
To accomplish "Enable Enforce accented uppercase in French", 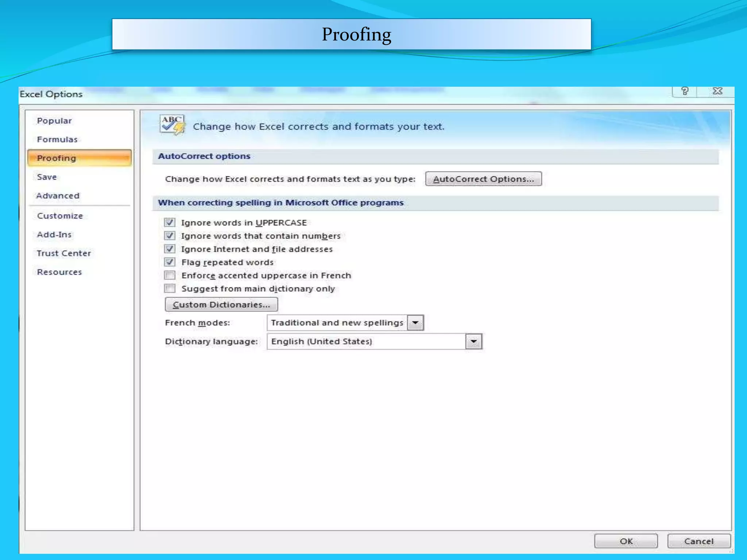I will point(170,275).
